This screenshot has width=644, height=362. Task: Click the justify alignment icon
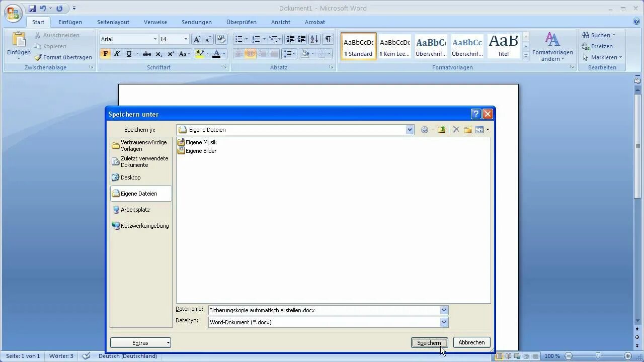(x=274, y=54)
